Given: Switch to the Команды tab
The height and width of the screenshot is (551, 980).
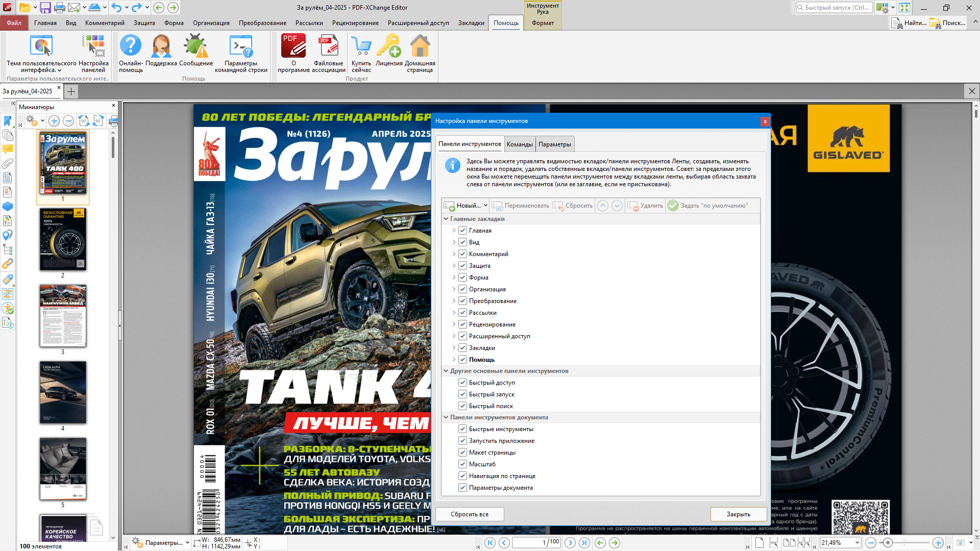Looking at the screenshot, I should tap(520, 144).
